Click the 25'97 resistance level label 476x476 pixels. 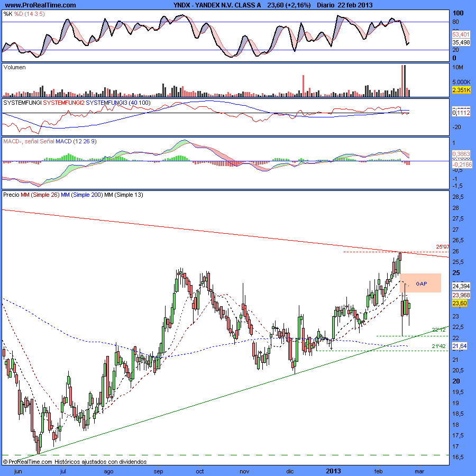point(442,247)
